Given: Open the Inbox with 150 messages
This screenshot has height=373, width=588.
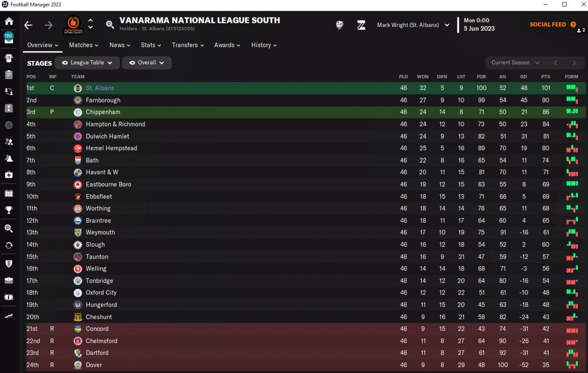Looking at the screenshot, I should click(x=9, y=38).
